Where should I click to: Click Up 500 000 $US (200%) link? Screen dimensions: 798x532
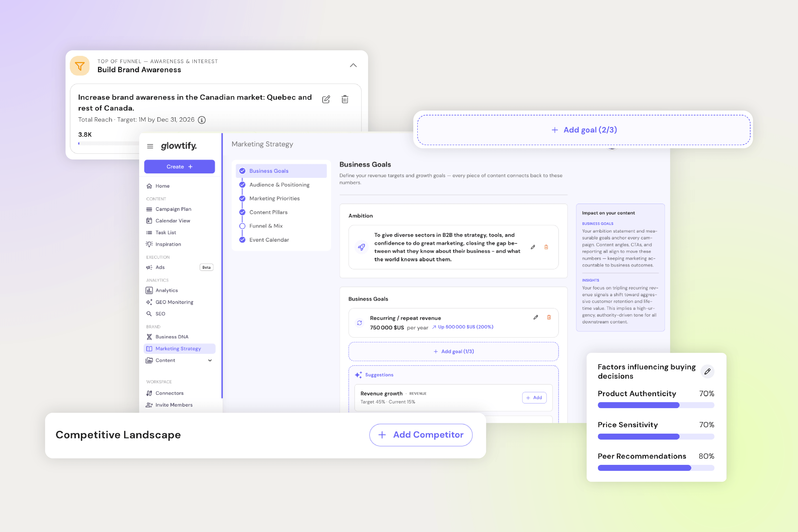[463, 327]
